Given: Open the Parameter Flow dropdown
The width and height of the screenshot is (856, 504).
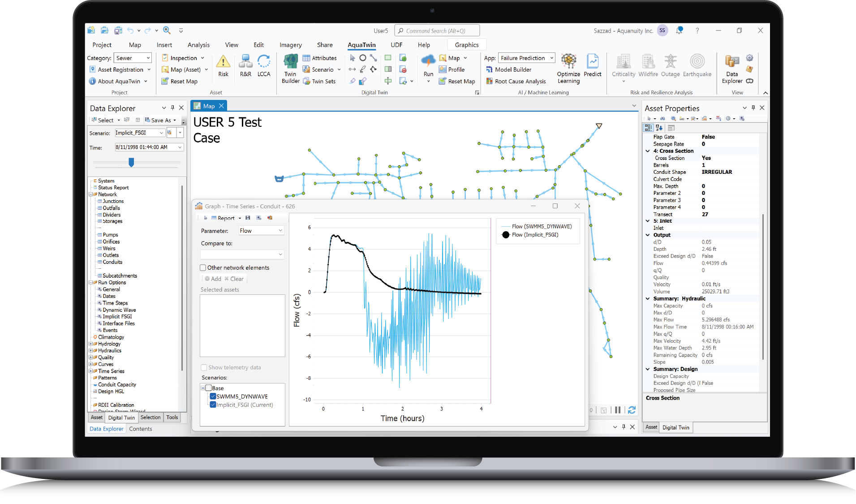Looking at the screenshot, I should pyautogui.click(x=261, y=231).
